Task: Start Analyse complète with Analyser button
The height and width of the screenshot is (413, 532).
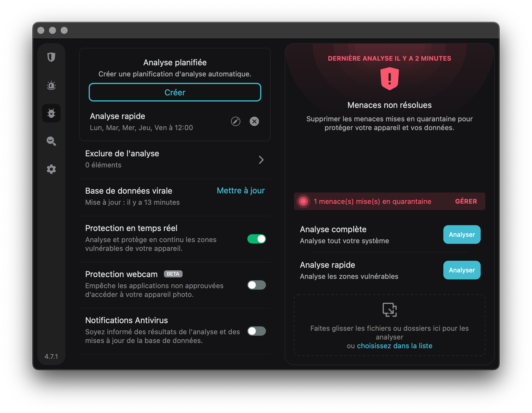Action: (462, 235)
